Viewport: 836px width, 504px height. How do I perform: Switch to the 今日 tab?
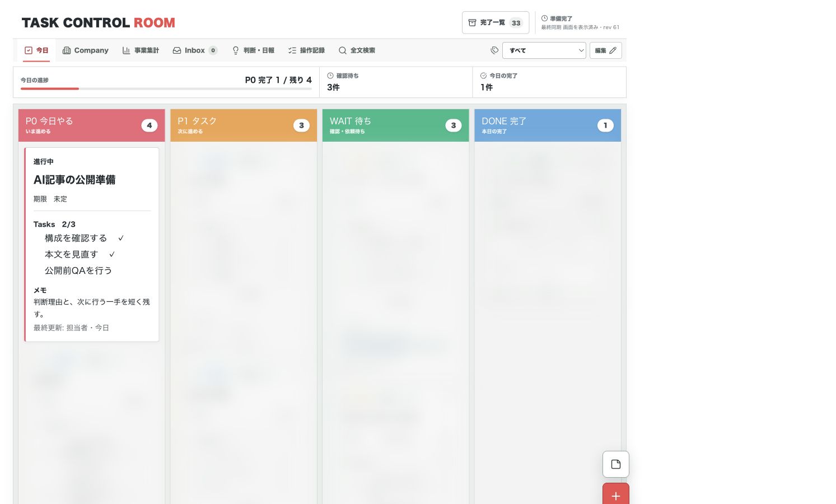(36, 50)
